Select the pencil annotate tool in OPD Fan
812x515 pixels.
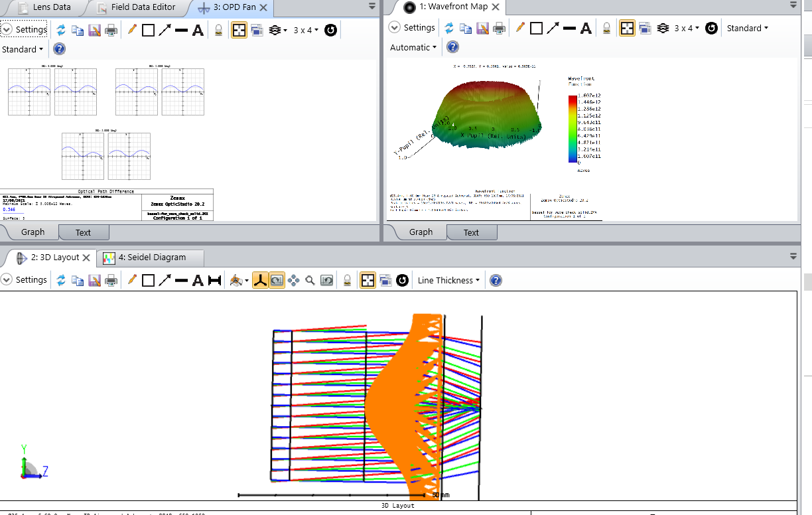(131, 30)
